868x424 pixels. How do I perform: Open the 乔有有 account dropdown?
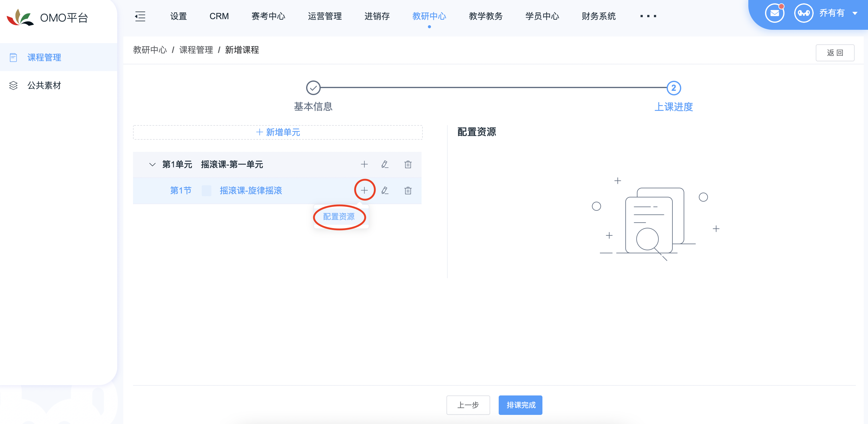(x=838, y=13)
